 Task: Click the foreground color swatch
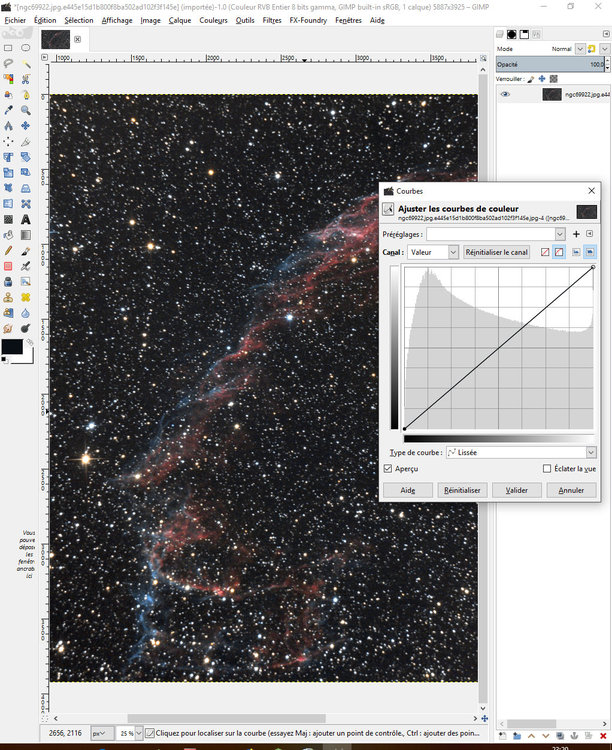pyautogui.click(x=12, y=347)
